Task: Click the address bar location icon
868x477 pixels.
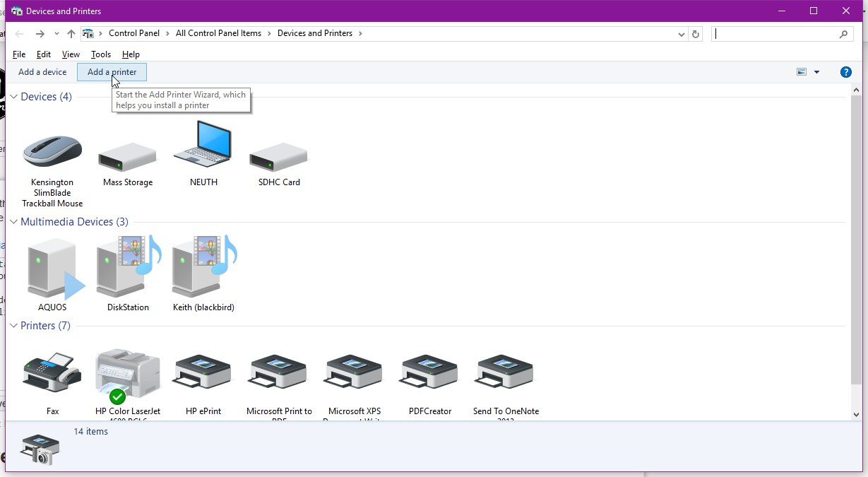Action: 88,33
